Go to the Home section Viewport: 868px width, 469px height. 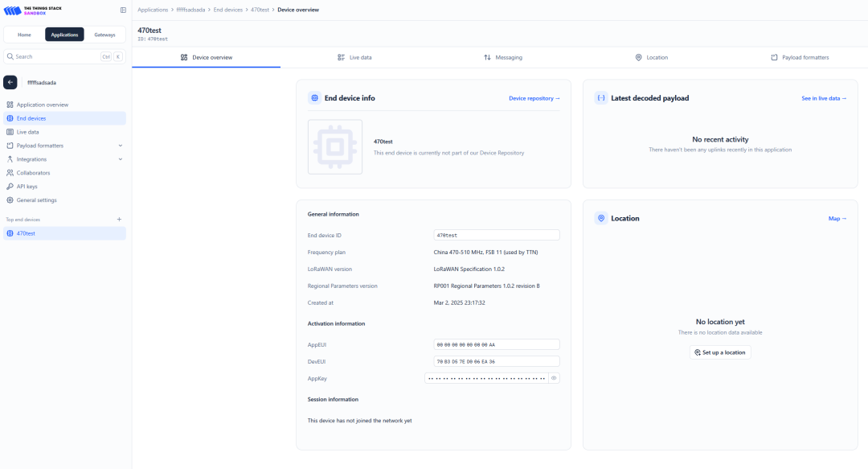pyautogui.click(x=24, y=35)
